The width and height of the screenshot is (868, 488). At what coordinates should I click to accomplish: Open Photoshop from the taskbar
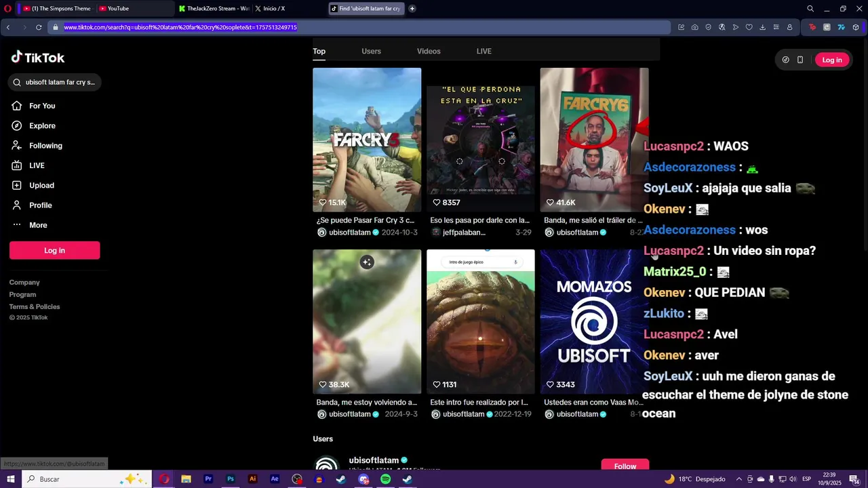coord(231,479)
